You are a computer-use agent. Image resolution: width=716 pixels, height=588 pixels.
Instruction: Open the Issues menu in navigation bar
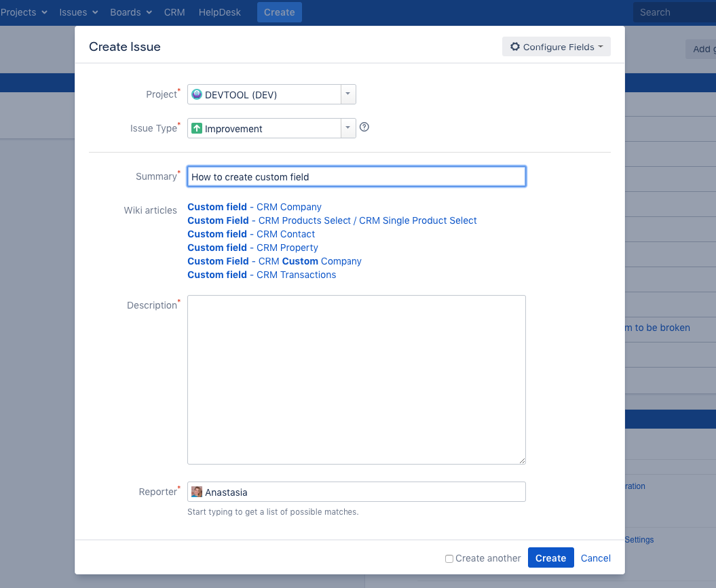point(78,12)
